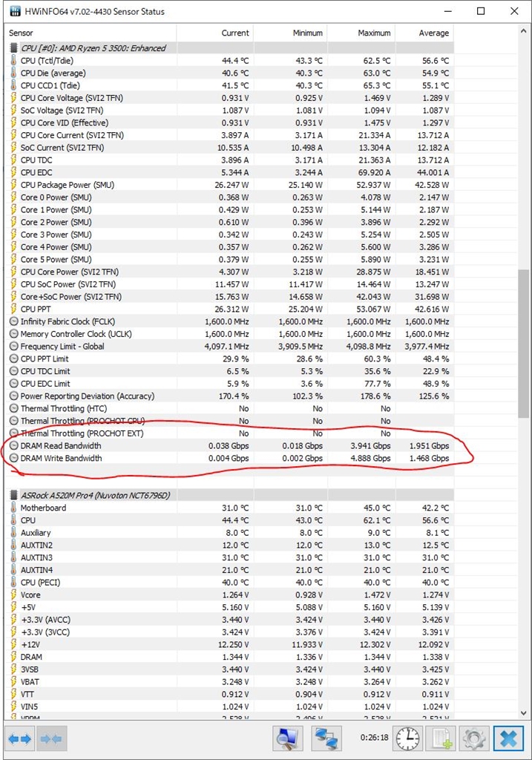Open the remote network computers button

point(326,738)
